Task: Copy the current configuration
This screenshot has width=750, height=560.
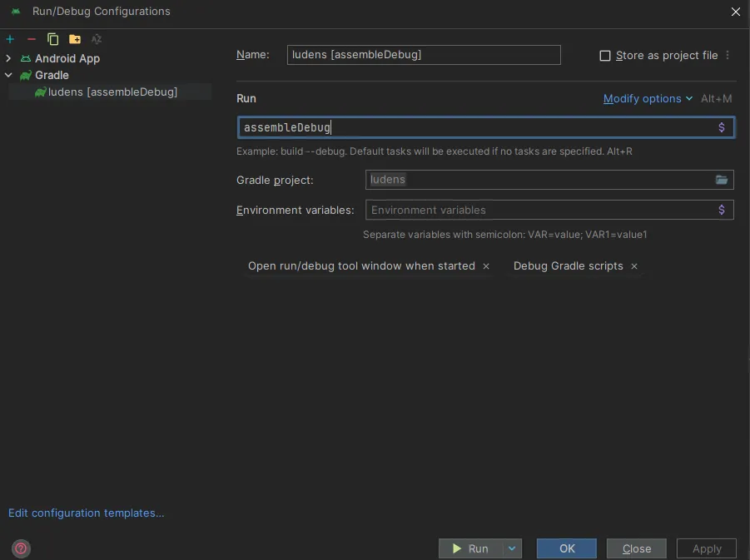Action: (x=52, y=39)
